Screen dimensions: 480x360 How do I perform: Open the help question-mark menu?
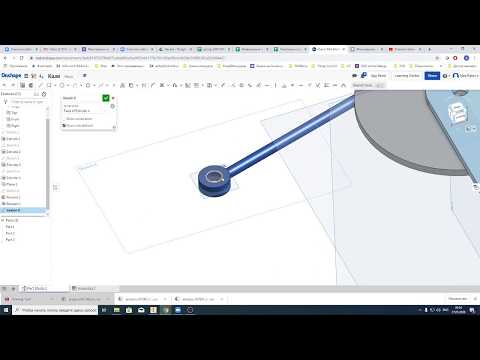point(445,76)
